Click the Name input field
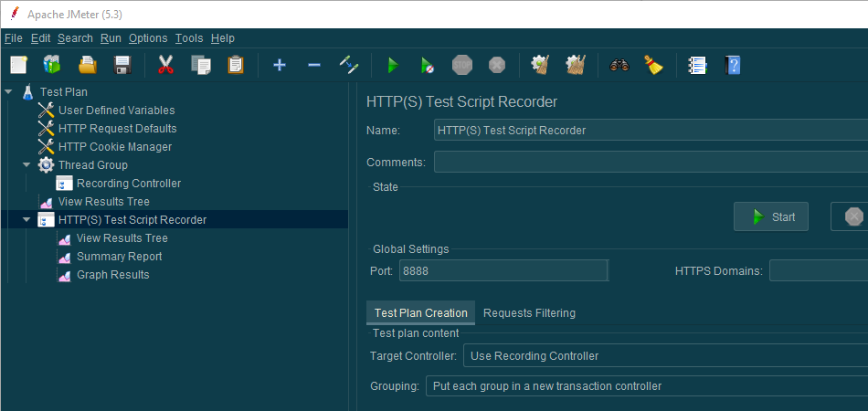 point(651,131)
